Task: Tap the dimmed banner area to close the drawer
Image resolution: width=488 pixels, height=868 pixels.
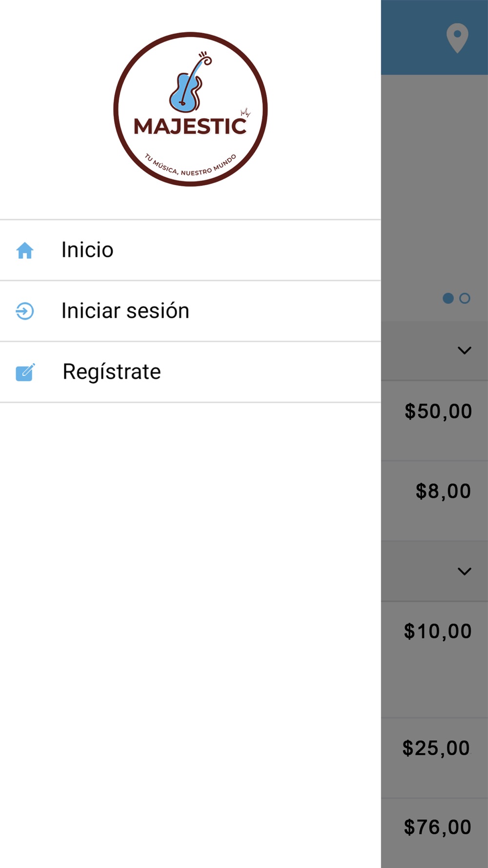Action: (434, 186)
